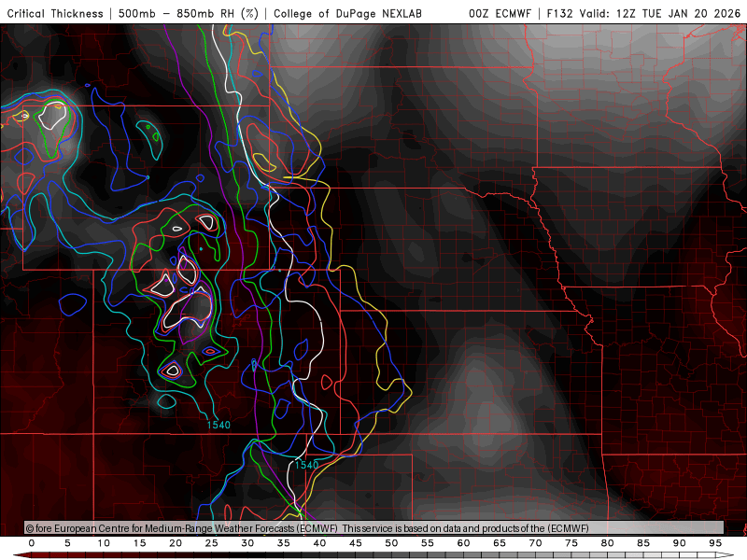Click the colorbar value "30"
Viewport: 747px width, 560px height.
pyautogui.click(x=247, y=543)
